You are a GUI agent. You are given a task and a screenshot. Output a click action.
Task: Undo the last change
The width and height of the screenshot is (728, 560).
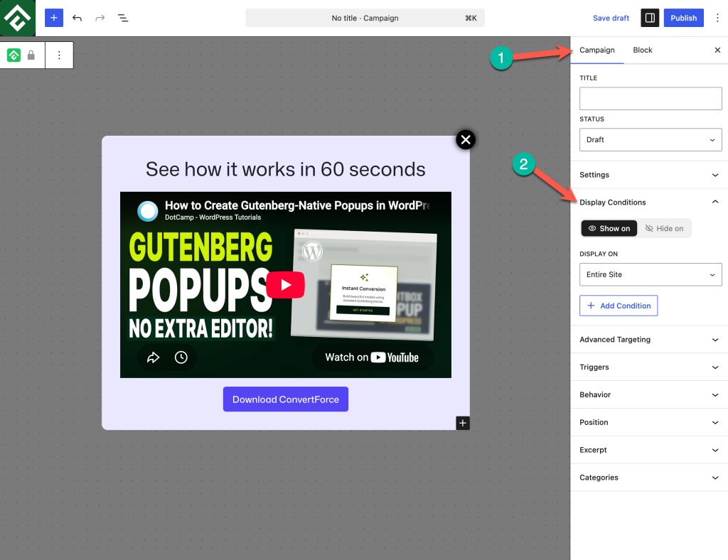[x=77, y=18]
